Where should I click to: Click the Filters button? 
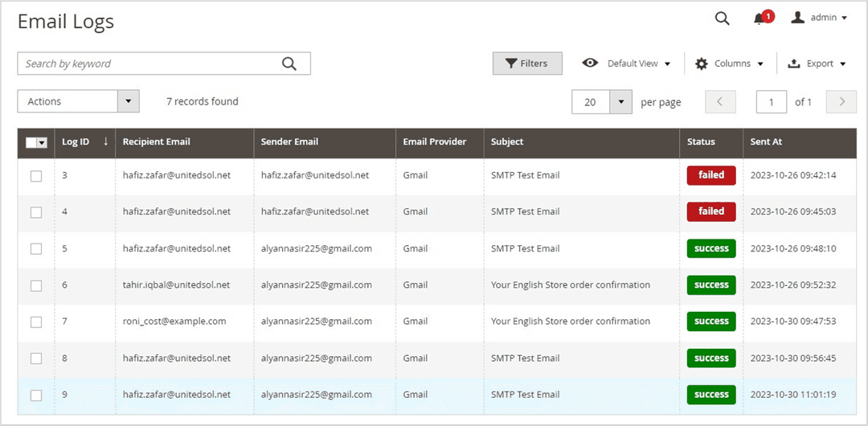point(527,63)
